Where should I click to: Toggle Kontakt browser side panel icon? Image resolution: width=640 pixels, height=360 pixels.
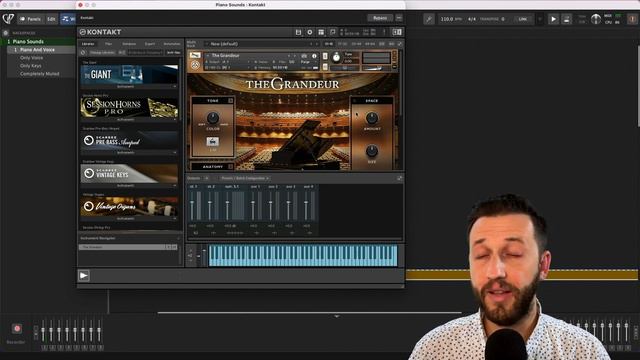pyautogui.click(x=397, y=32)
